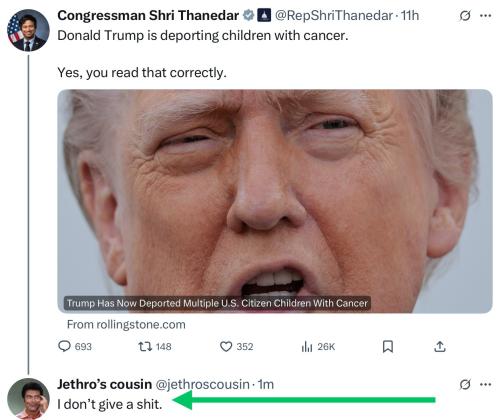This screenshot has width=500, height=420.
Task: Open the @jethroscousin handle
Action: [202, 384]
